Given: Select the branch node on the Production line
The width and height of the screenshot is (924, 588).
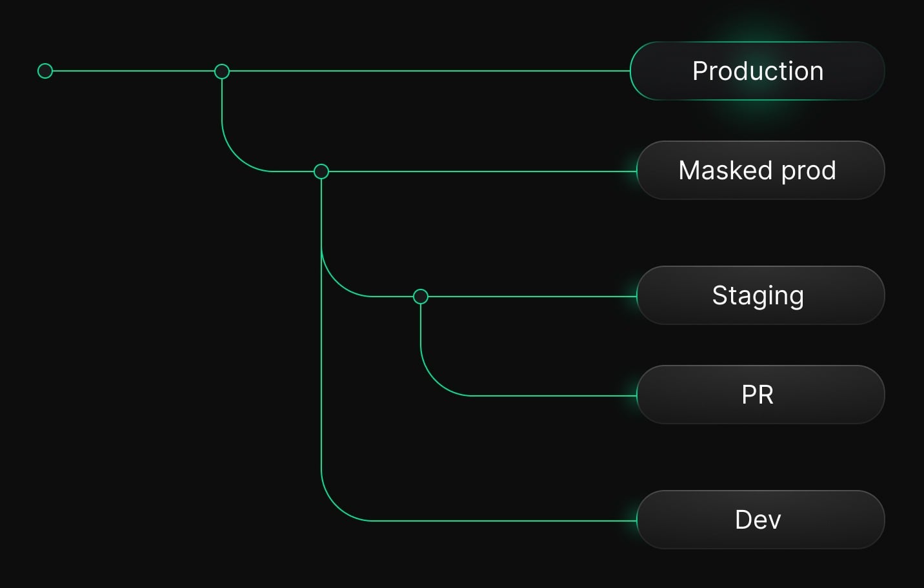Looking at the screenshot, I should [x=222, y=71].
